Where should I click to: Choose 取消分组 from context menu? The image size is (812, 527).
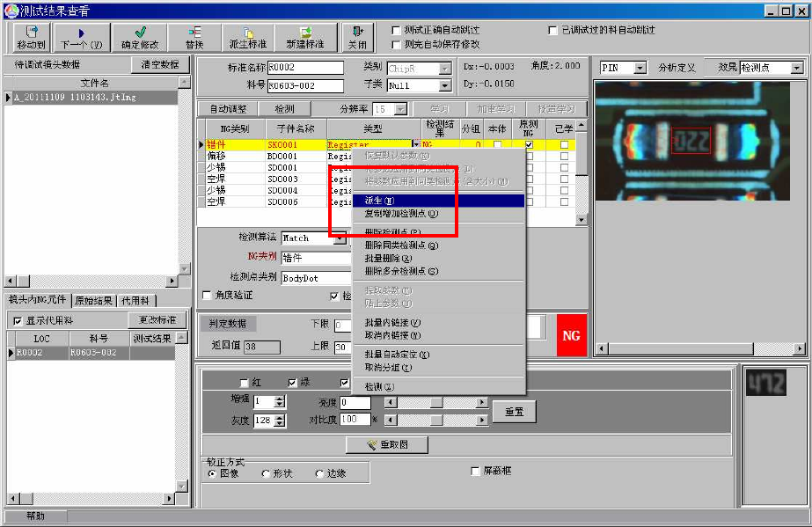[x=438, y=368]
